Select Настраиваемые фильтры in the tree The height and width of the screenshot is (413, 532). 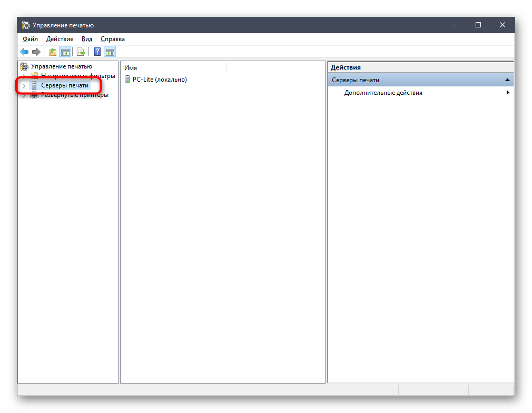pos(77,76)
